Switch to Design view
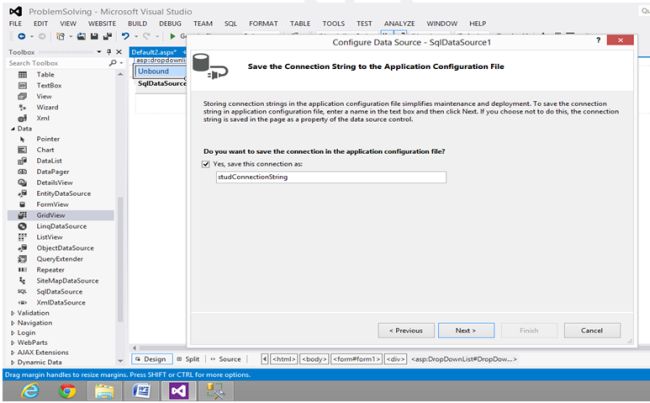The height and width of the screenshot is (403, 650). [151, 359]
